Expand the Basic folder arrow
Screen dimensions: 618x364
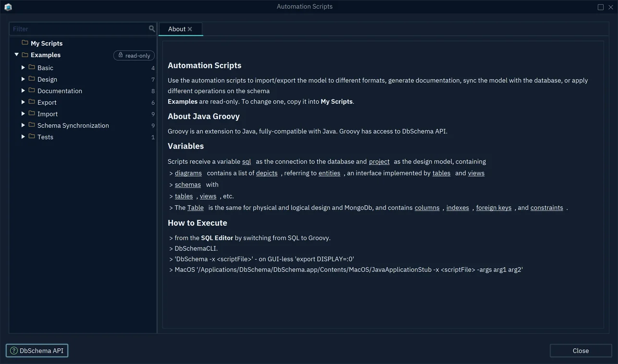click(x=23, y=67)
